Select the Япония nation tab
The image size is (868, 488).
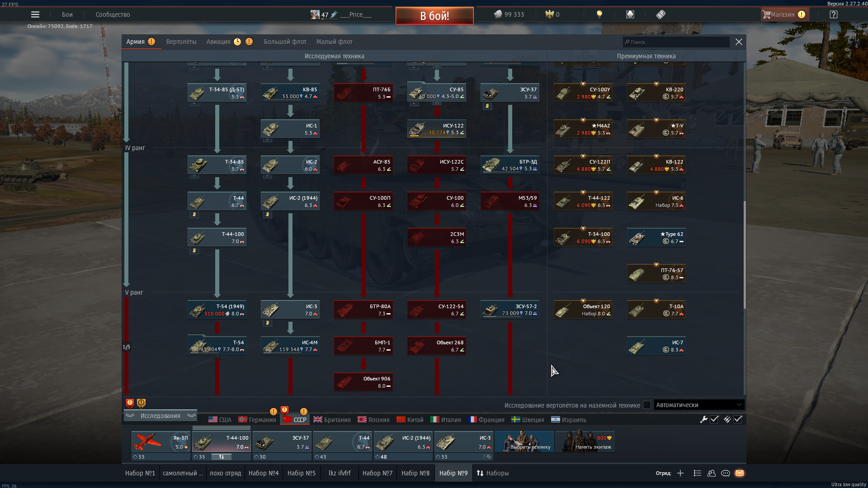tap(373, 420)
